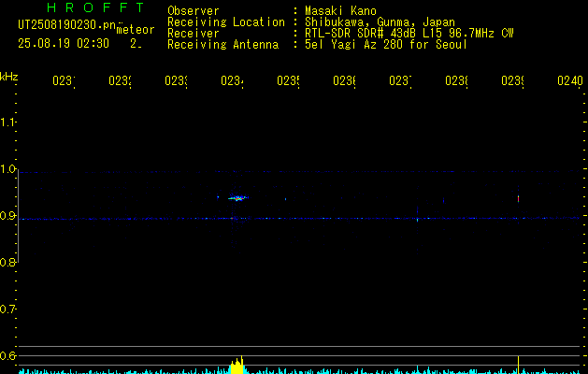Click the "Receiving Antenna" label
Image resolution: width=588 pixels, height=374 pixels.
coord(222,45)
